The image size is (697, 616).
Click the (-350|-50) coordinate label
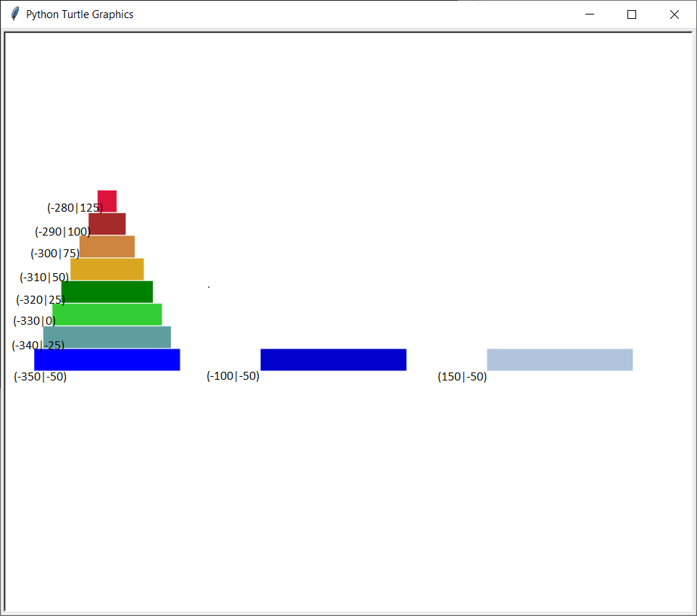point(41,377)
